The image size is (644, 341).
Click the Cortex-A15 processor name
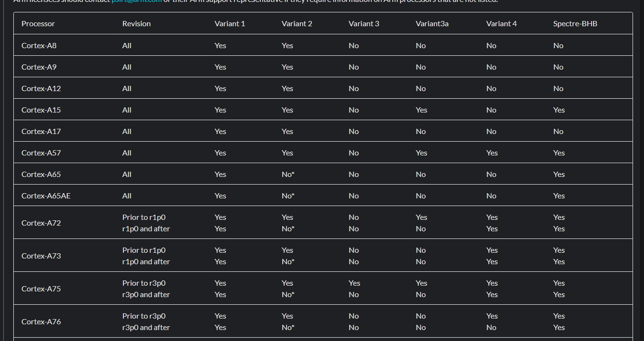coord(41,110)
